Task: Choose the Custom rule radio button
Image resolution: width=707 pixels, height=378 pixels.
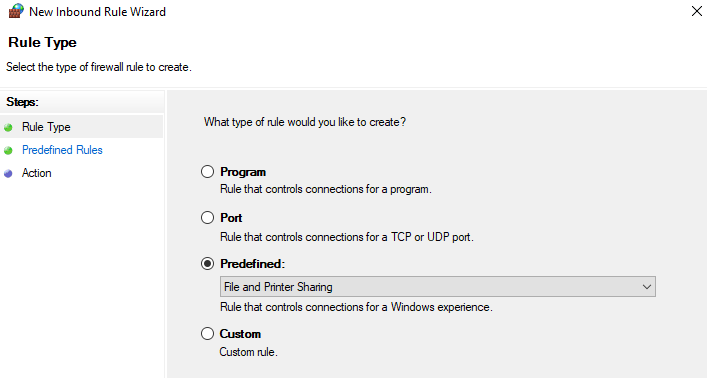Action: click(207, 333)
